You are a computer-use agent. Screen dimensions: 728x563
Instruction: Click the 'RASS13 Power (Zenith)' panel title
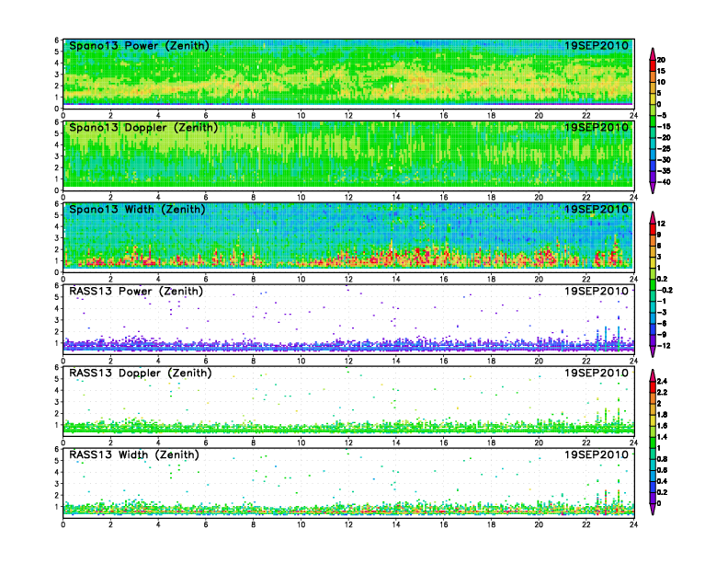click(136, 292)
